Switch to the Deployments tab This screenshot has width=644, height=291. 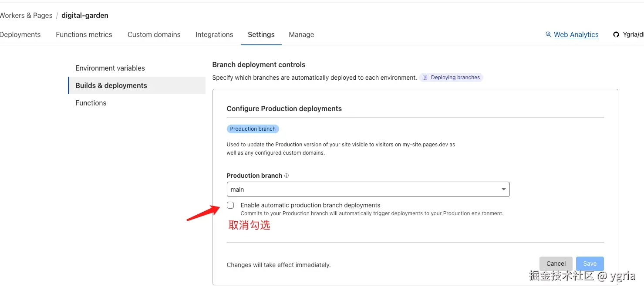pos(20,34)
